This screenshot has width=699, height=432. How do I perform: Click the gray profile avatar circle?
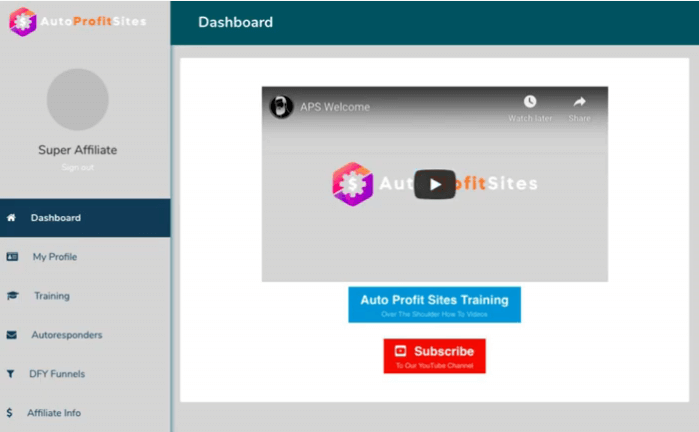(78, 99)
